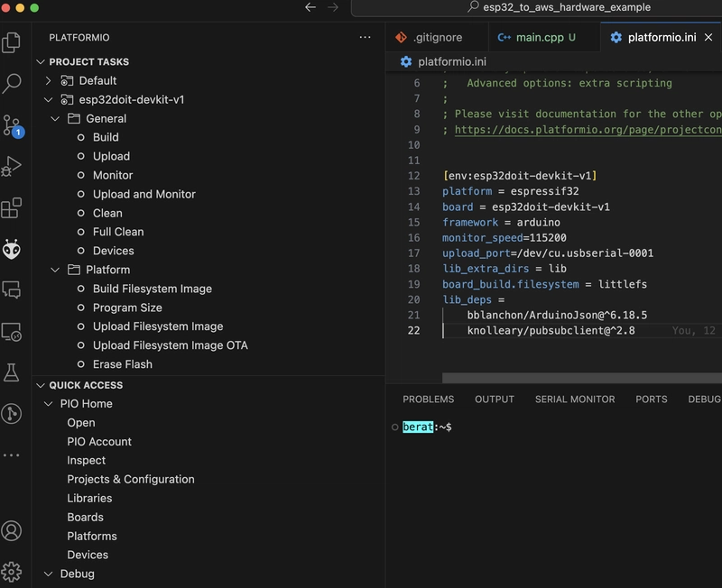Go forward with the right arrow

(x=333, y=7)
